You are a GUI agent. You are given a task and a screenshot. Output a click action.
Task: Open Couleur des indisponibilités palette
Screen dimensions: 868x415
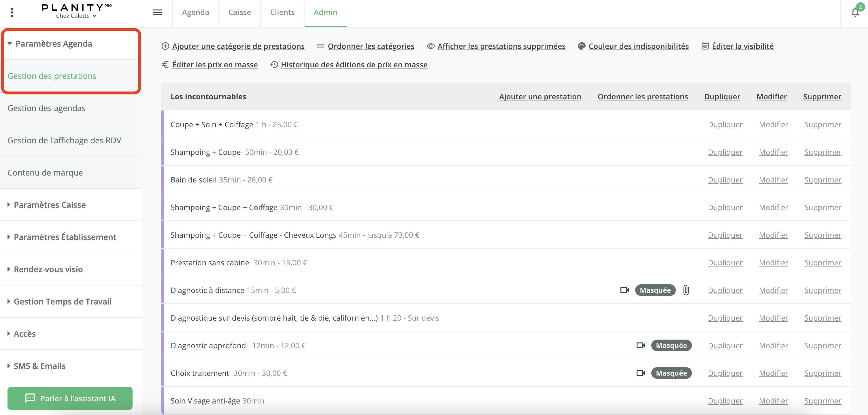pos(582,46)
